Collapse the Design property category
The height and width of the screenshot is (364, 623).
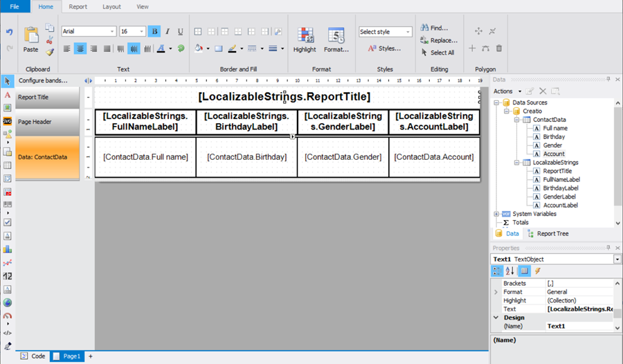pyautogui.click(x=496, y=318)
